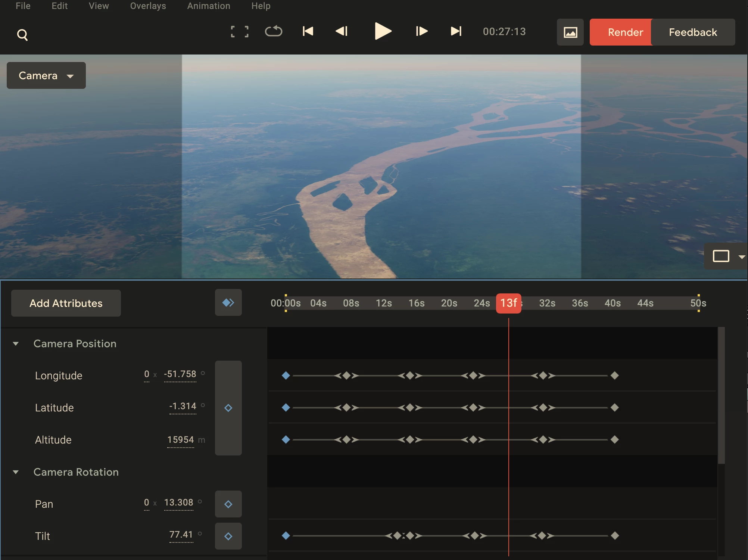Toggle keyframe for Tilt attribute

(228, 536)
